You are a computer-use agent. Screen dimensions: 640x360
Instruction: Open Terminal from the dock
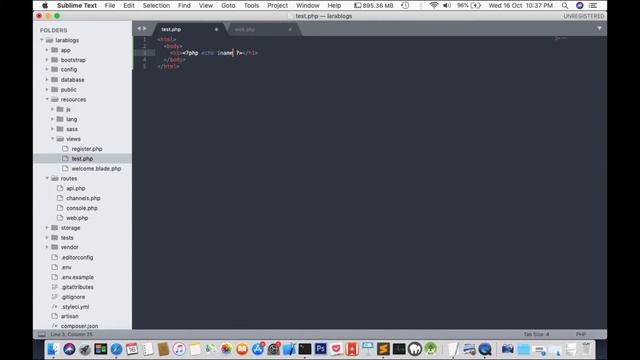pos(304,349)
